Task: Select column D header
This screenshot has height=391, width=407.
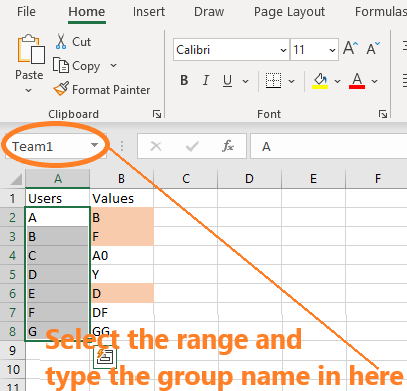Action: (x=249, y=179)
